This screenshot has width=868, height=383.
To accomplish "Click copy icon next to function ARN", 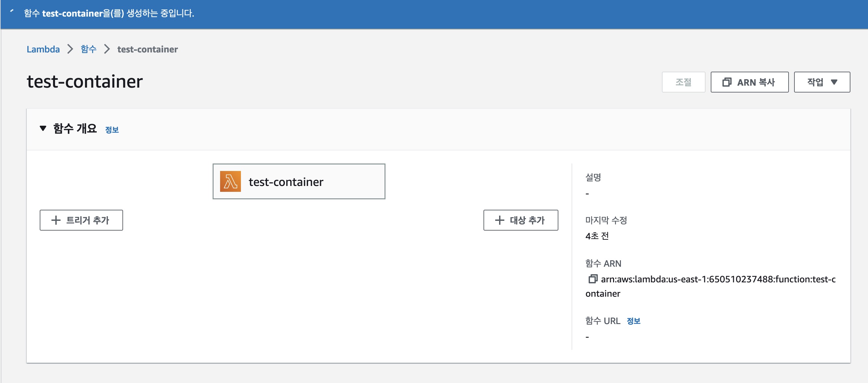I will click(592, 279).
